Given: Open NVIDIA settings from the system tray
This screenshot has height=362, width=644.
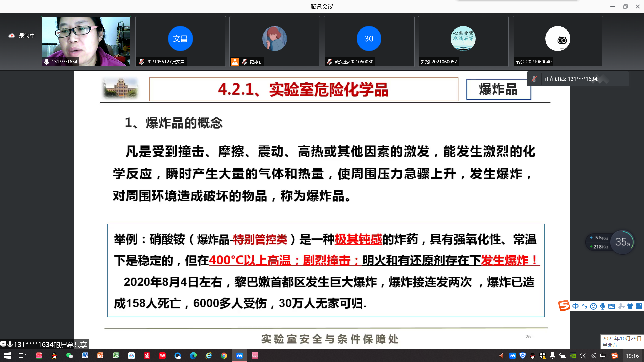Looking at the screenshot, I should click(573, 356).
